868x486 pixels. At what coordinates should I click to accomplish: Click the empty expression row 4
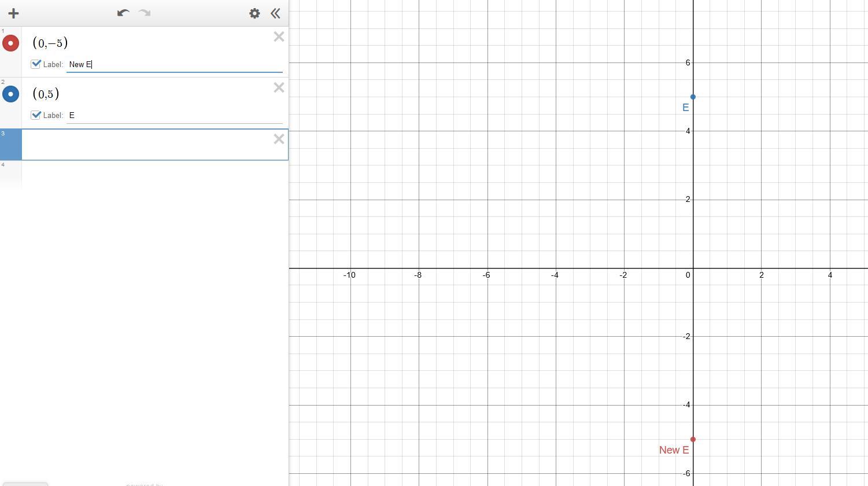[x=155, y=174]
